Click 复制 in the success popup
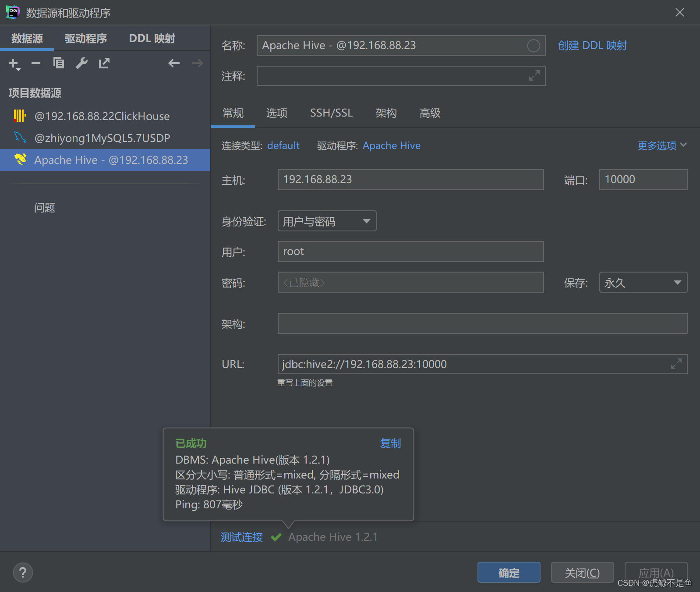Viewport: 700px width, 592px height. pos(390,443)
